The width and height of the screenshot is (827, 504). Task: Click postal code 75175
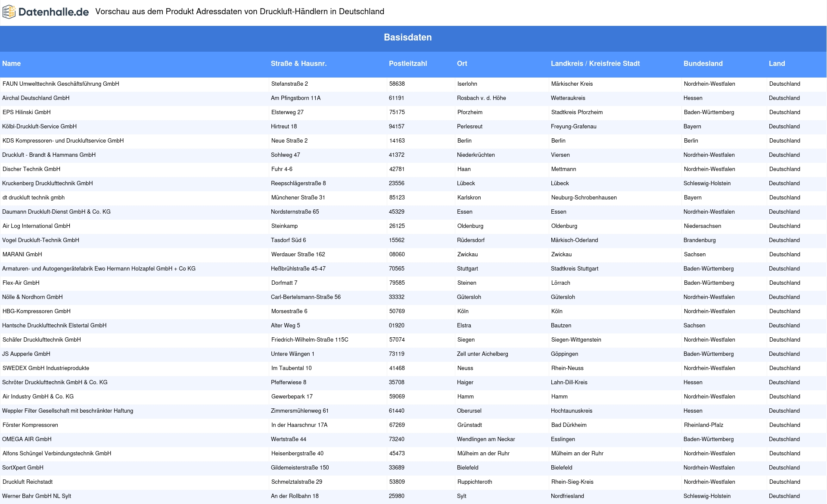coord(397,112)
